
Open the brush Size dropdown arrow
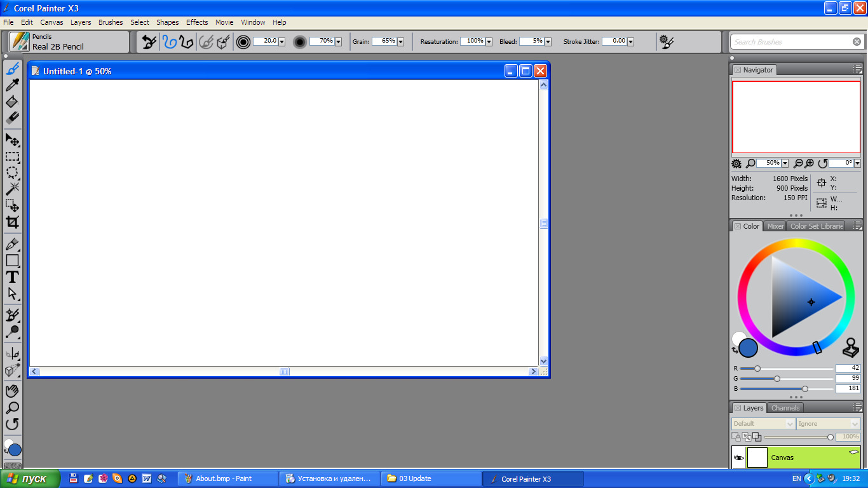tap(281, 42)
